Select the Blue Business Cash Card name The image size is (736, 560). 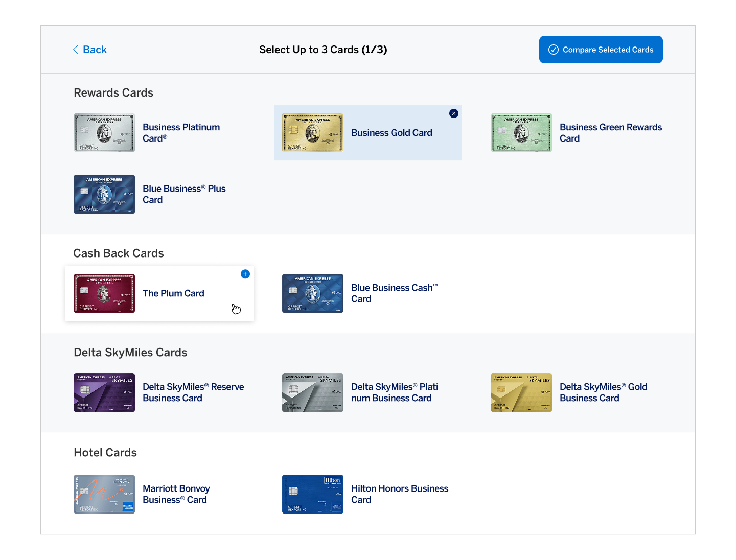click(394, 293)
